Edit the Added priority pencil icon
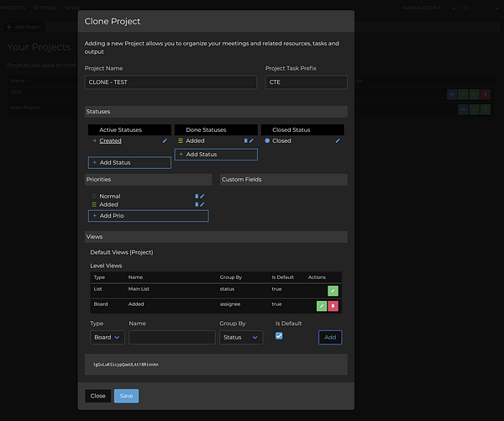Viewport: 504px width, 421px height. (202, 204)
